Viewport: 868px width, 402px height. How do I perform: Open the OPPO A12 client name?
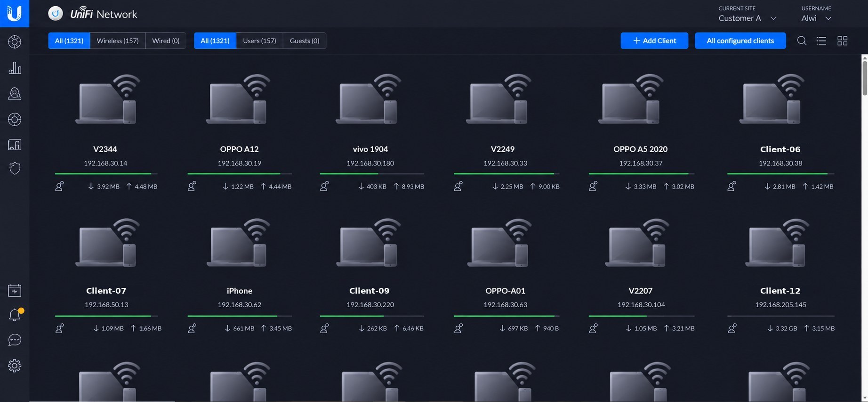click(x=239, y=149)
